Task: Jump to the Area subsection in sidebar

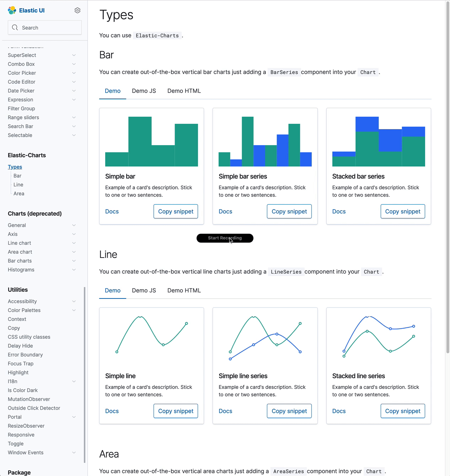Action: pos(19,194)
